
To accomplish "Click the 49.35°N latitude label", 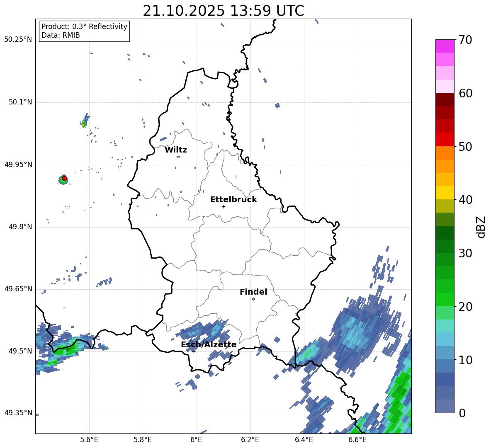I will (x=18, y=413).
